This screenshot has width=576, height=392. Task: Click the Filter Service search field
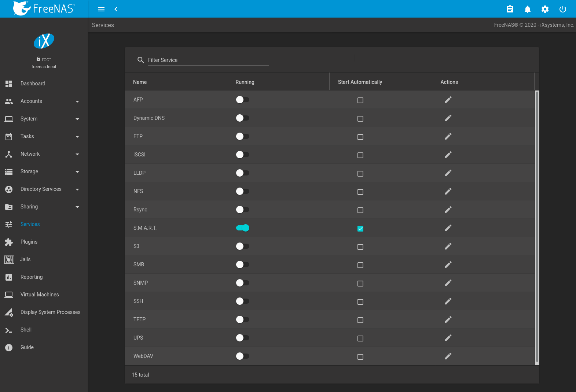[208, 60]
